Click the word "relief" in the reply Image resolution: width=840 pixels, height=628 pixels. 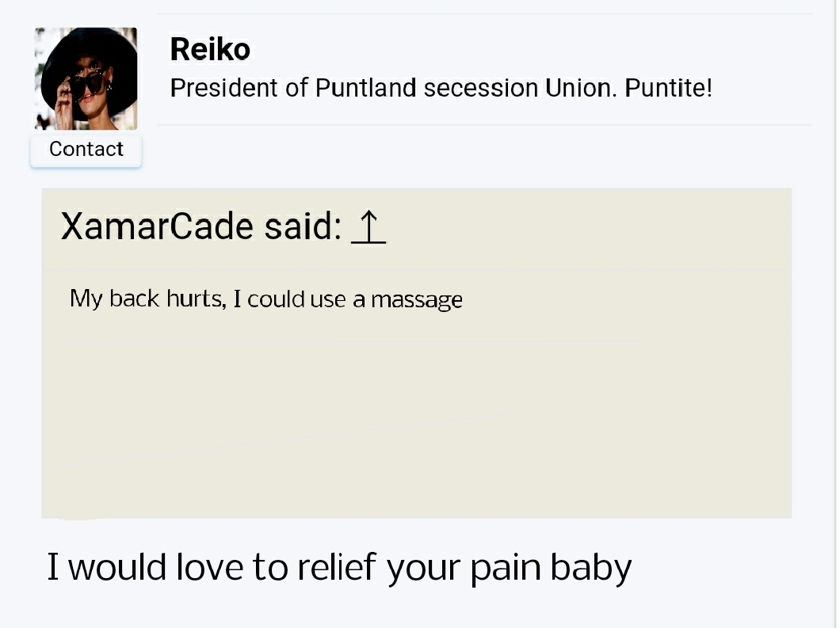coord(337,567)
